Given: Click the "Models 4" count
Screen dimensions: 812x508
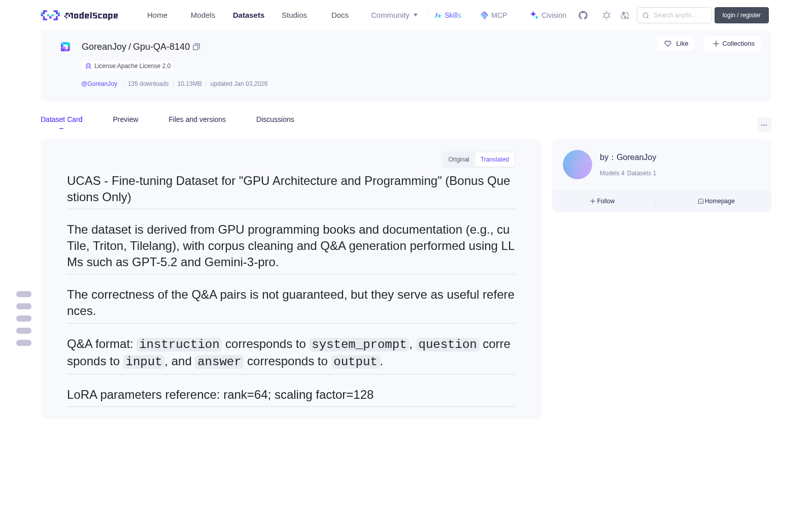Looking at the screenshot, I should 612,173.
